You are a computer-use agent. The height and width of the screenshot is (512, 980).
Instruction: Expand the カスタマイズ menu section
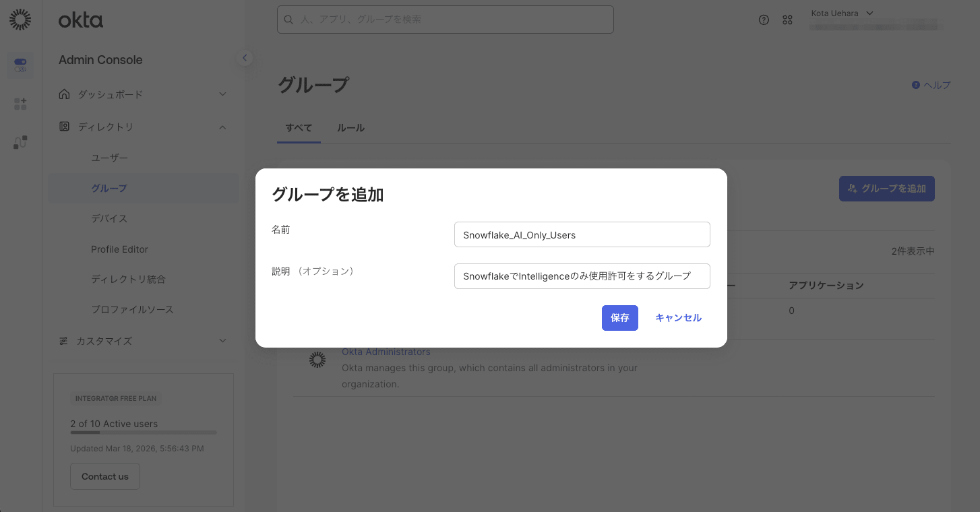[222, 341]
